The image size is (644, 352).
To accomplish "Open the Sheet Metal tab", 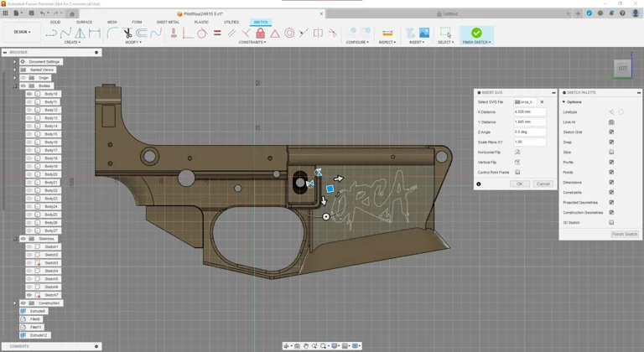I will (168, 23).
